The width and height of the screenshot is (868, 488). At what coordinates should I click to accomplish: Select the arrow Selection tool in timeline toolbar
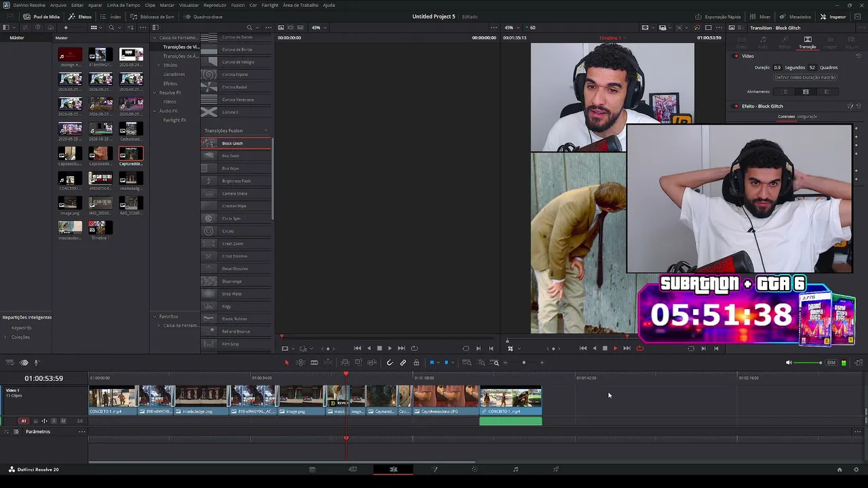(x=286, y=363)
